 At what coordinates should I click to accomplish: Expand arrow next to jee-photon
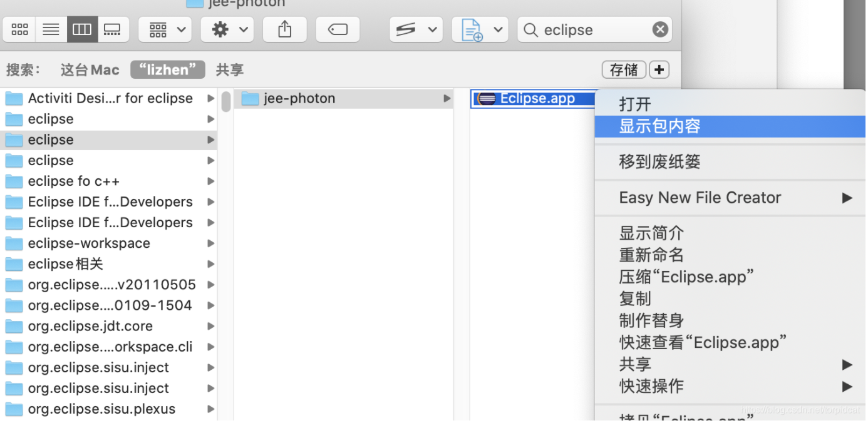pyautogui.click(x=447, y=99)
